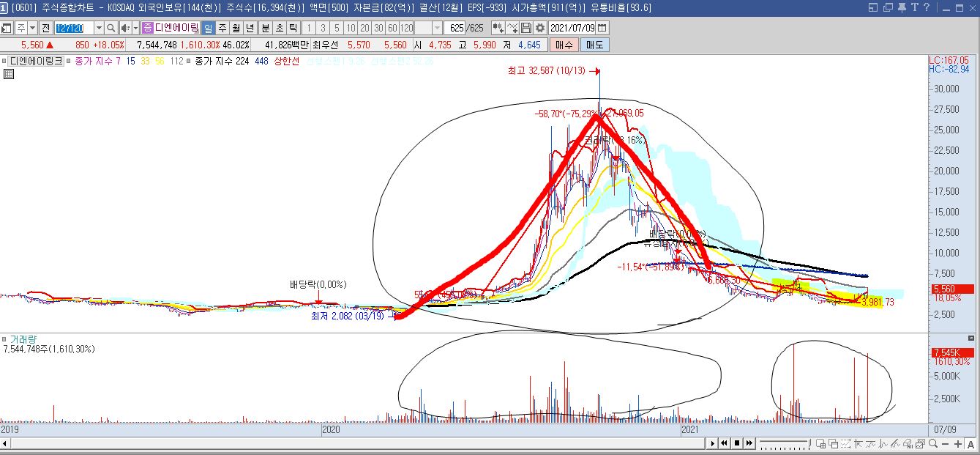Select monthly (월) chart period toggle
Image resolution: width=980 pixels, height=455 pixels.
[236, 28]
